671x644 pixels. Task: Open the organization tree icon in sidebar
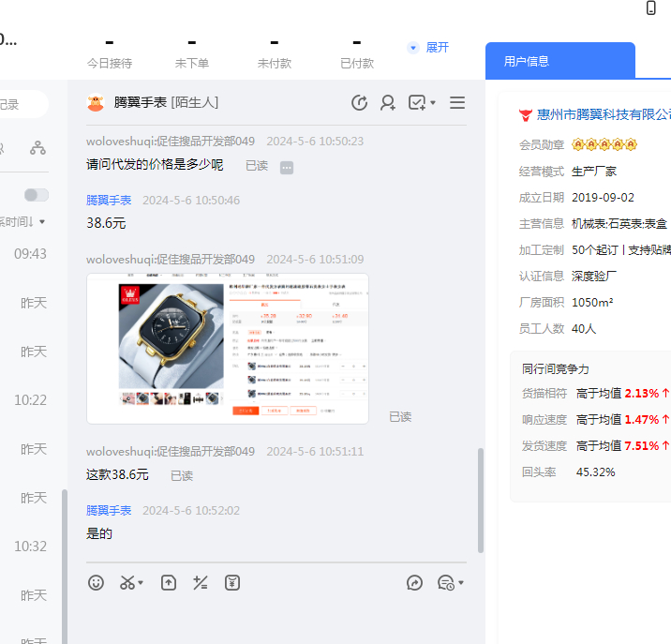coord(37,147)
